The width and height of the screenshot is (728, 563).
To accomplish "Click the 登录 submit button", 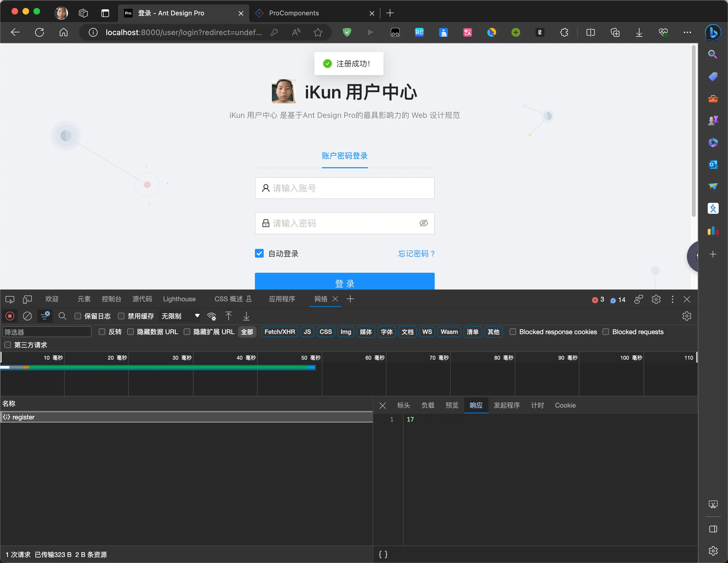I will pyautogui.click(x=345, y=281).
